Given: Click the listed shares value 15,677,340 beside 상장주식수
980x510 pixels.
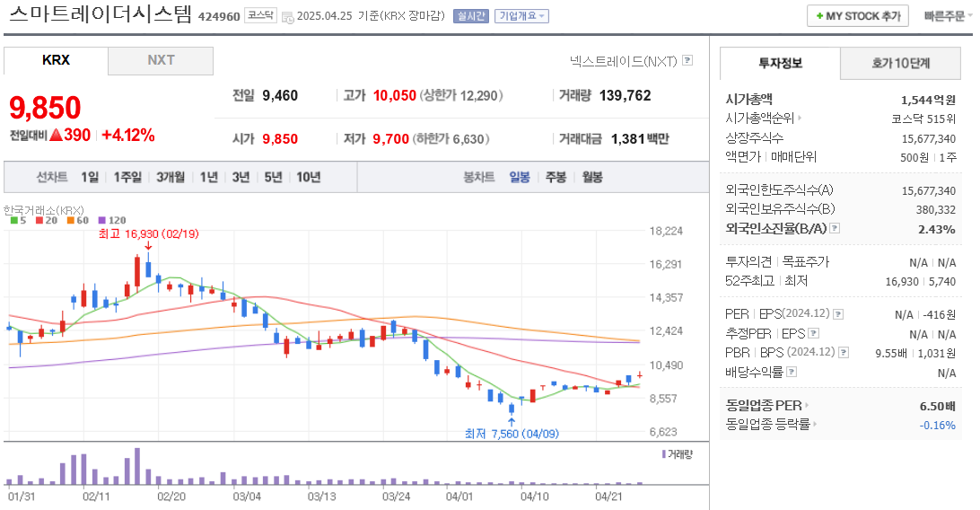Looking at the screenshot, I should pos(928,139).
